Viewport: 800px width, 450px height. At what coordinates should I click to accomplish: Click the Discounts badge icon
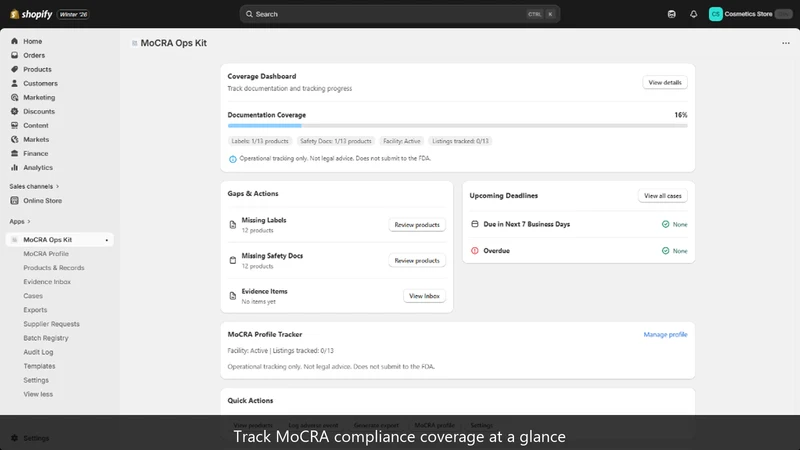pos(14,111)
